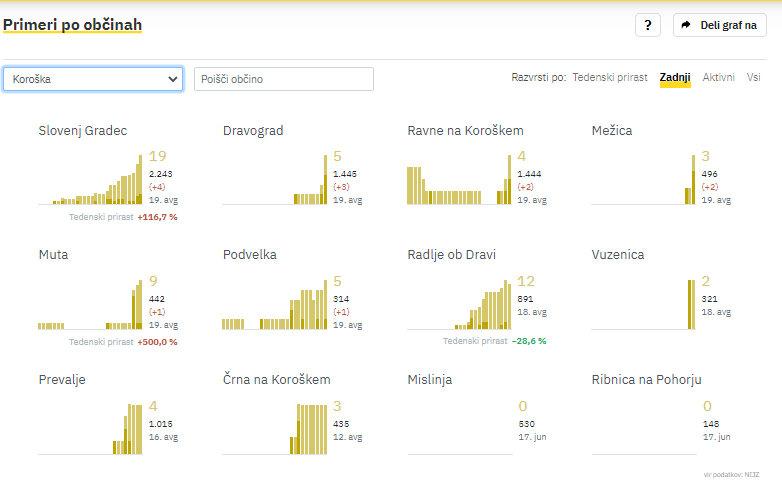The image size is (782, 498).
Task: Click the Slovenj Gradec bar chart
Action: coord(91,178)
